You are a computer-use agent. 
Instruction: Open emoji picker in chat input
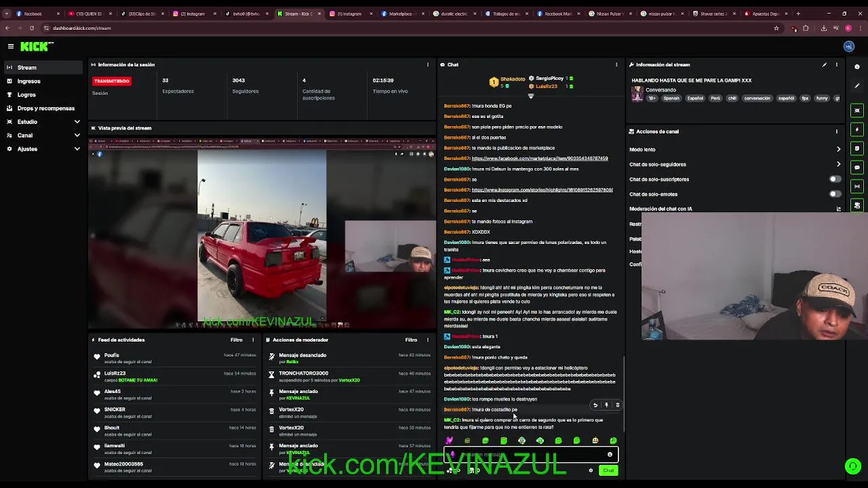[x=610, y=455]
